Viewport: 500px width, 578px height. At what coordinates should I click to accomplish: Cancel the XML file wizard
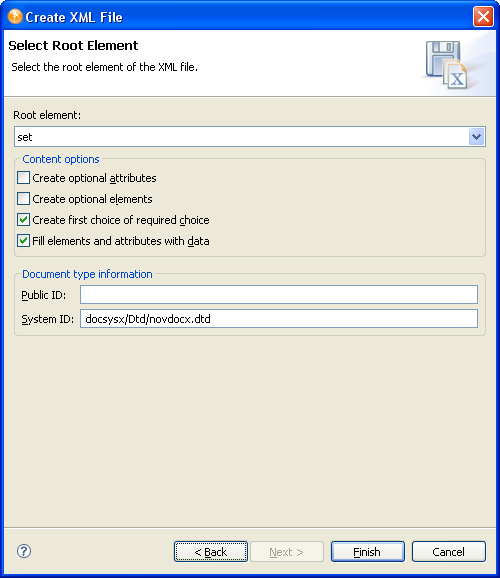[448, 551]
